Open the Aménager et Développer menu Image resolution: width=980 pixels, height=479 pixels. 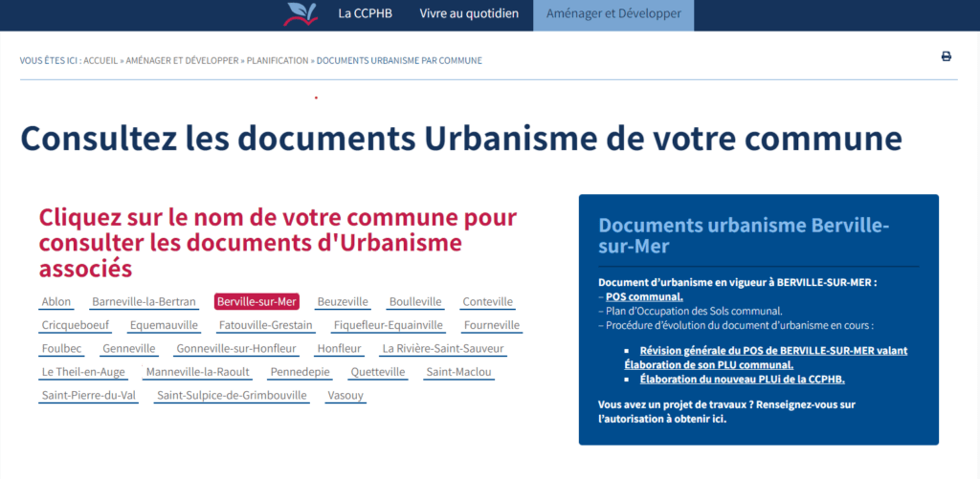tap(613, 15)
